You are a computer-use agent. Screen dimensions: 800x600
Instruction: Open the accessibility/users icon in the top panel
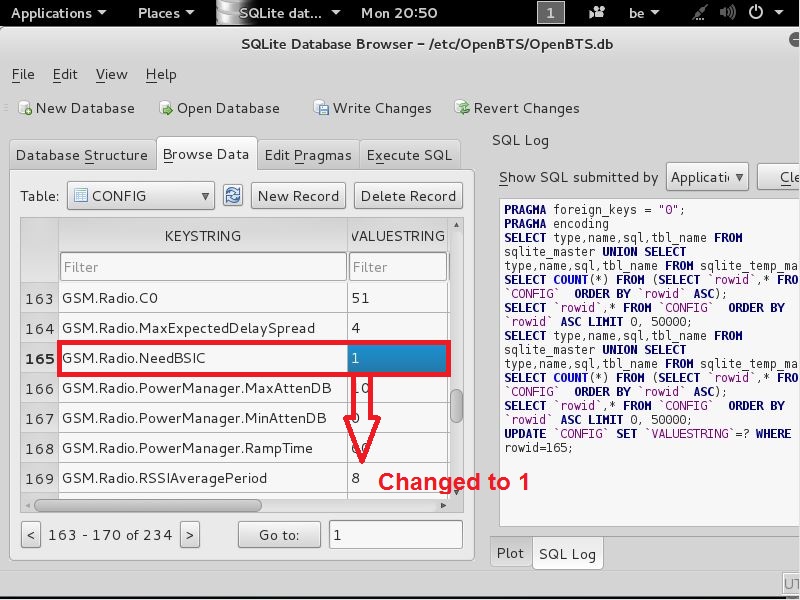click(597, 13)
